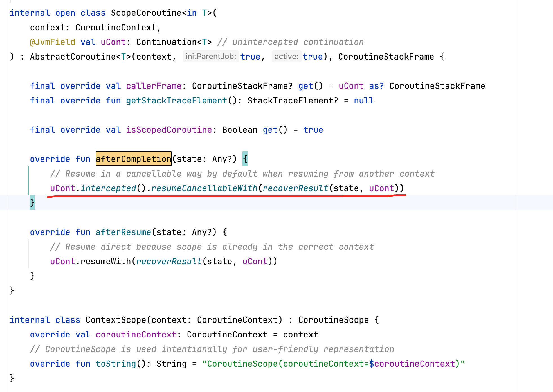The image size is (553, 392).
Task: Click the AbstractCoroutine supertype name
Action: click(x=73, y=57)
